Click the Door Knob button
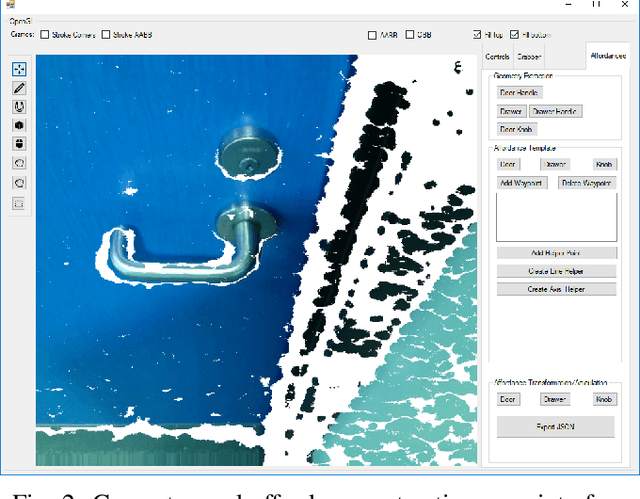The image size is (640, 499). (517, 129)
